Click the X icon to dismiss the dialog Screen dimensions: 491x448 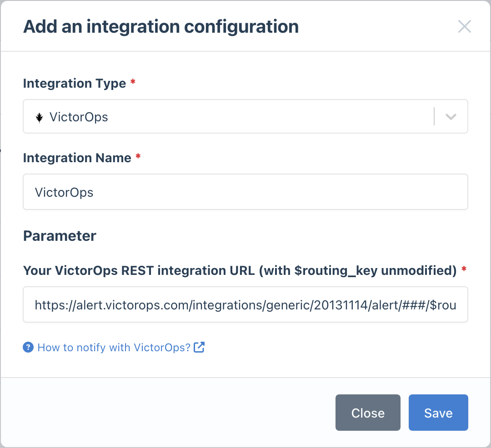pyautogui.click(x=465, y=26)
